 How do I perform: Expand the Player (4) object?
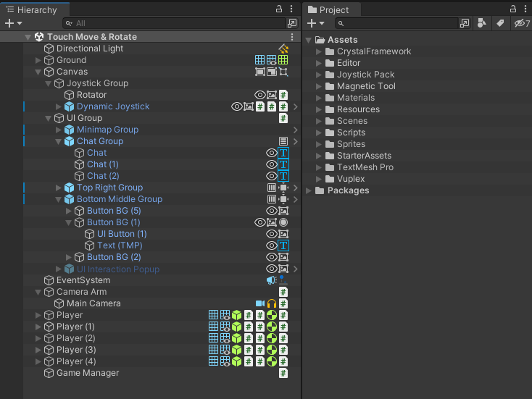pos(38,361)
